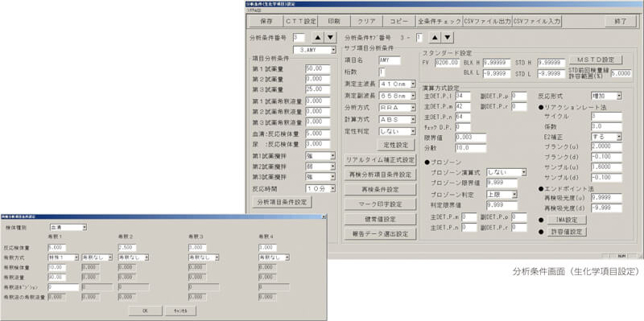Click the プロゾーン限界値 input field
Screen dimensions: 644x321
click(x=502, y=183)
